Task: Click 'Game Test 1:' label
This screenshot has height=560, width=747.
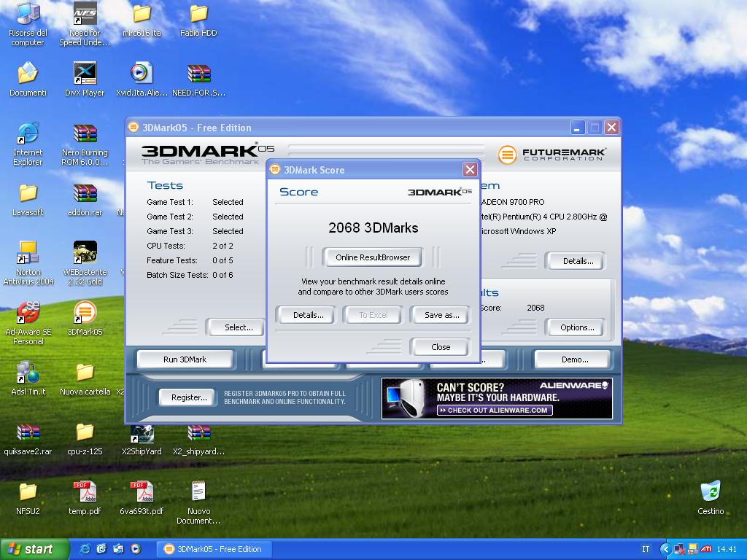Action: [169, 202]
